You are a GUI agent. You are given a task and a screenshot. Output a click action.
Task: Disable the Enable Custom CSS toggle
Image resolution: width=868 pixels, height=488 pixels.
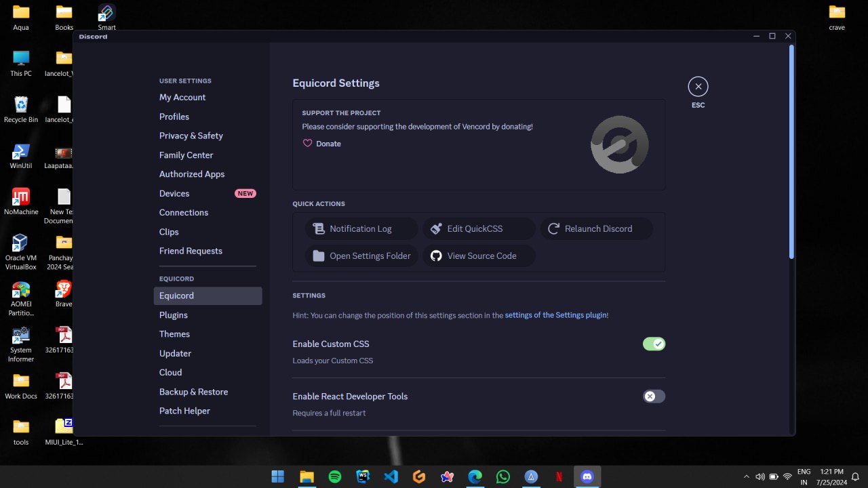[x=654, y=344]
